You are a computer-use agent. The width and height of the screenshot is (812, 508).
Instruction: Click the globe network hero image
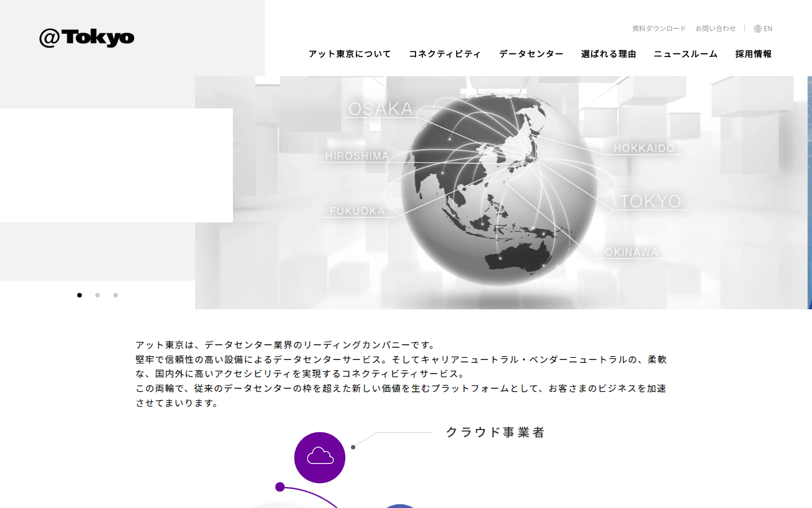pyautogui.click(x=501, y=192)
